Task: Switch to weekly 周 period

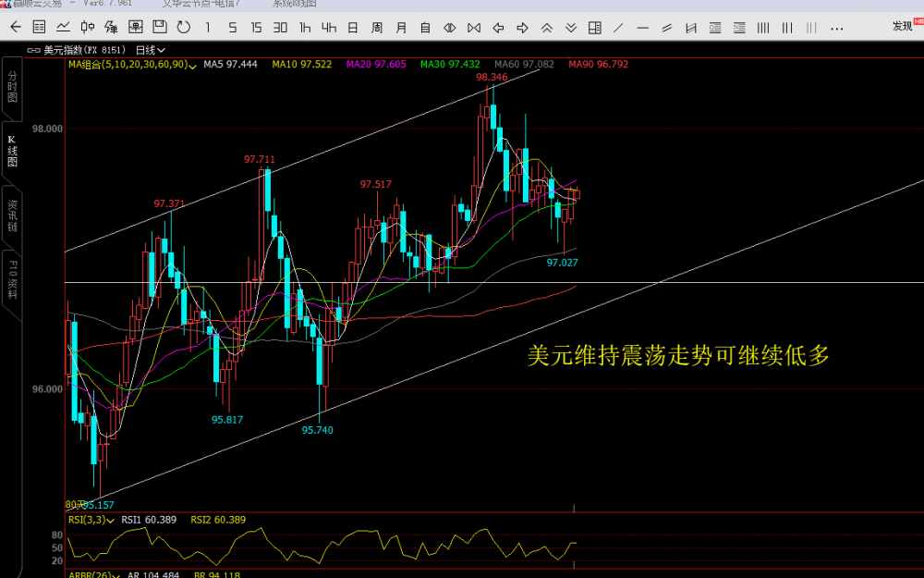Action: [x=377, y=27]
